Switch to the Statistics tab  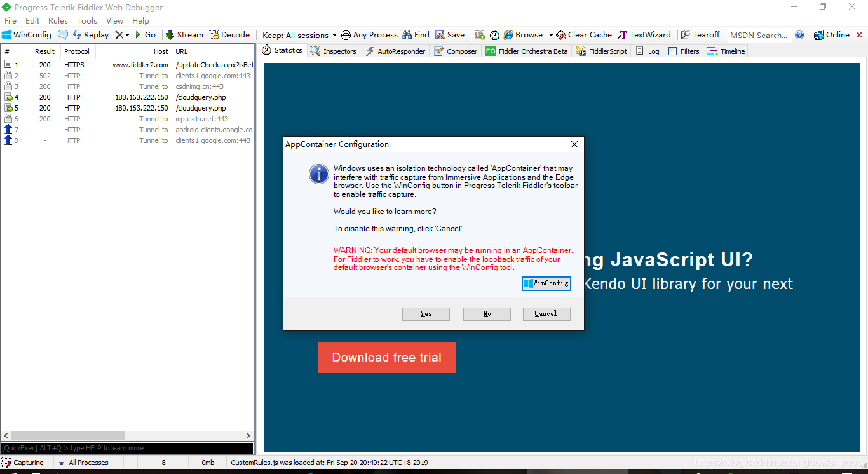pos(283,50)
